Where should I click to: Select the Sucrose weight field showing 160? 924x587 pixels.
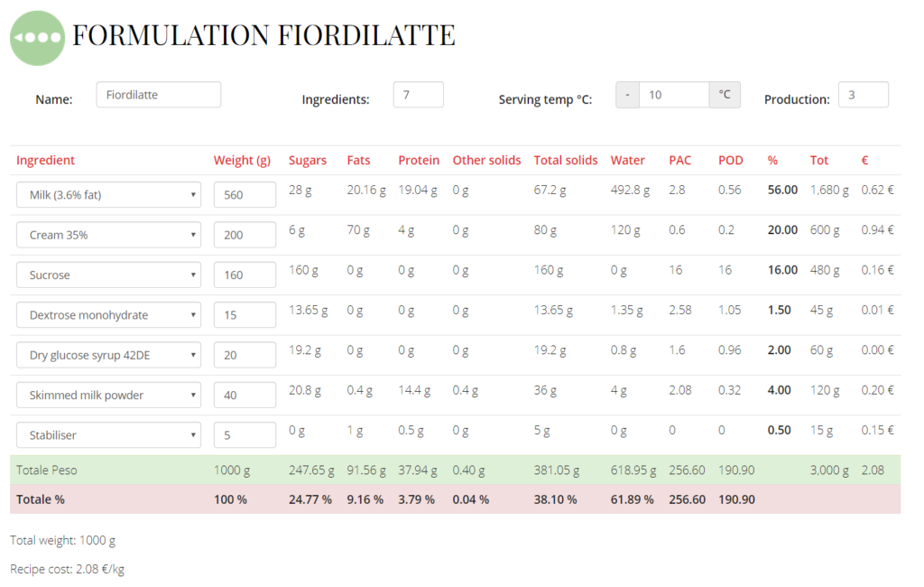tap(245, 275)
